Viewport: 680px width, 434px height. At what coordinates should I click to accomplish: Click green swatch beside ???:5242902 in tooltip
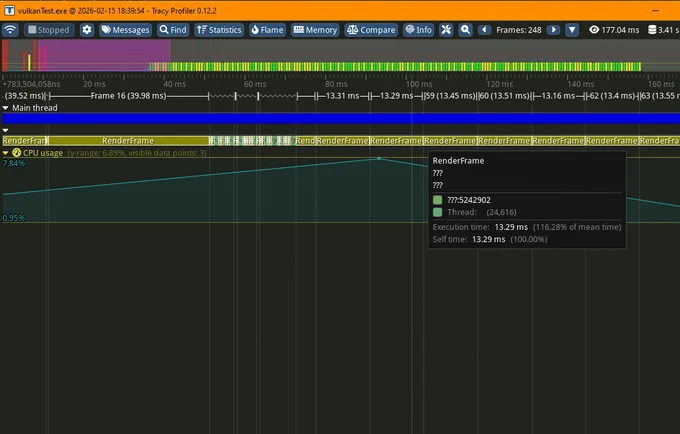438,200
